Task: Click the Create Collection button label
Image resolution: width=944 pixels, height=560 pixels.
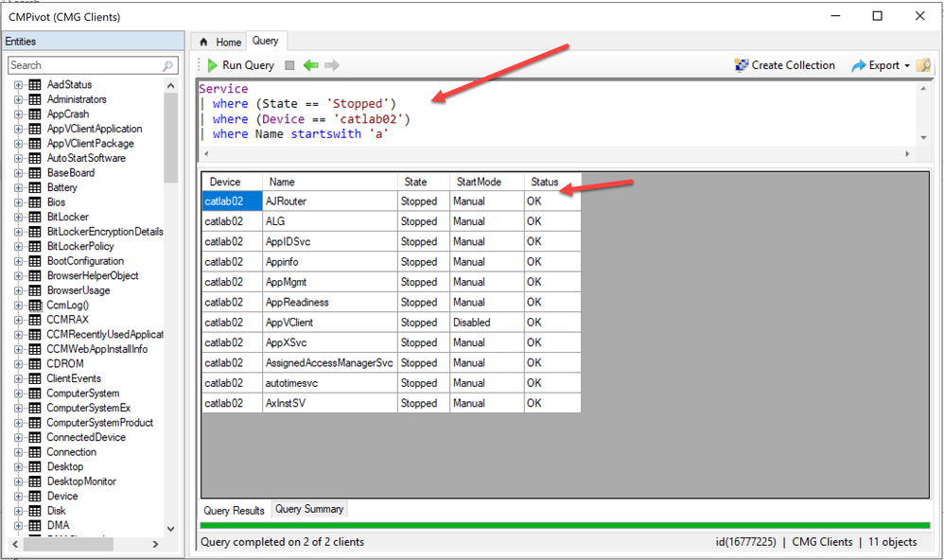Action: [x=793, y=65]
